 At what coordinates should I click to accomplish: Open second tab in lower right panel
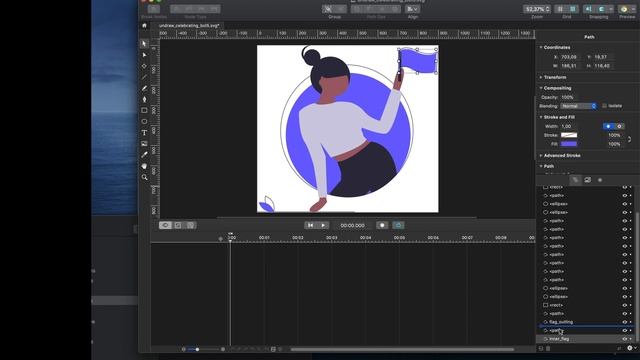pyautogui.click(x=587, y=180)
